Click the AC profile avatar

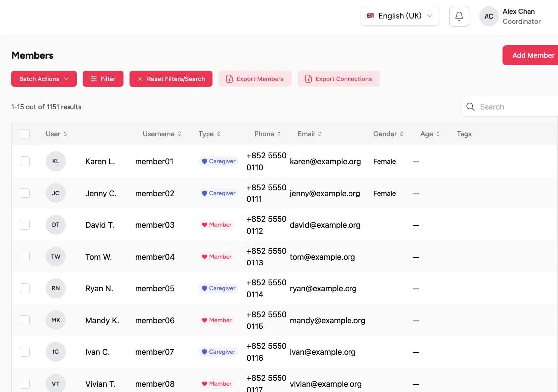pyautogui.click(x=488, y=16)
